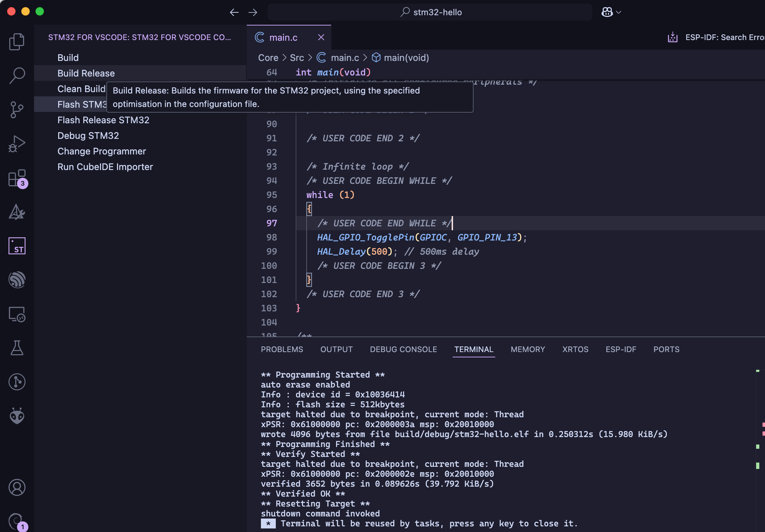The height and width of the screenshot is (532, 765).
Task: Navigate back with the left arrow
Action: (x=234, y=12)
